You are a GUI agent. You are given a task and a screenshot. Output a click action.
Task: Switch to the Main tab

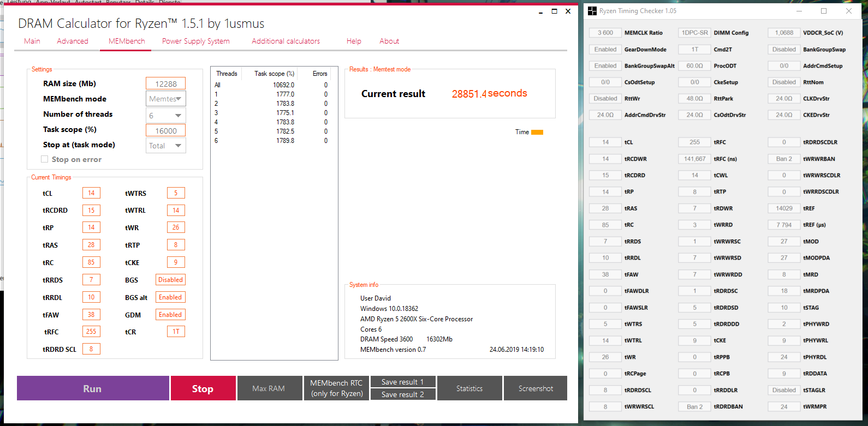[32, 41]
